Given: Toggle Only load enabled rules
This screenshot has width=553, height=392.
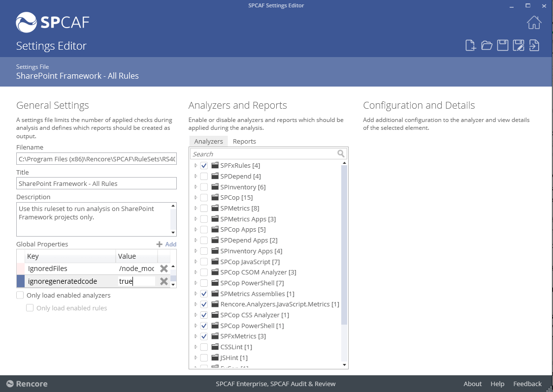Looking at the screenshot, I should (x=30, y=308).
